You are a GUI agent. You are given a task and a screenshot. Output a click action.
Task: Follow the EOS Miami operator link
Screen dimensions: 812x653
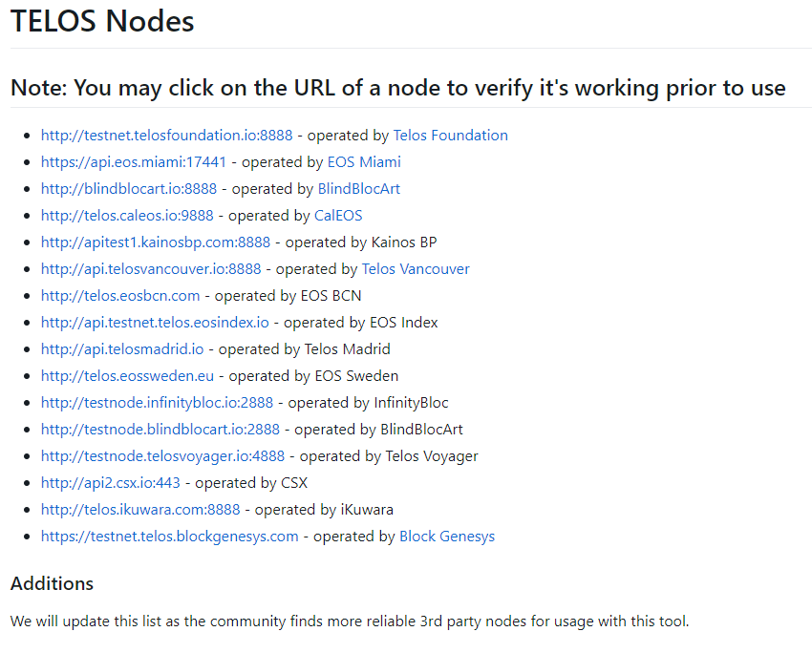point(365,162)
